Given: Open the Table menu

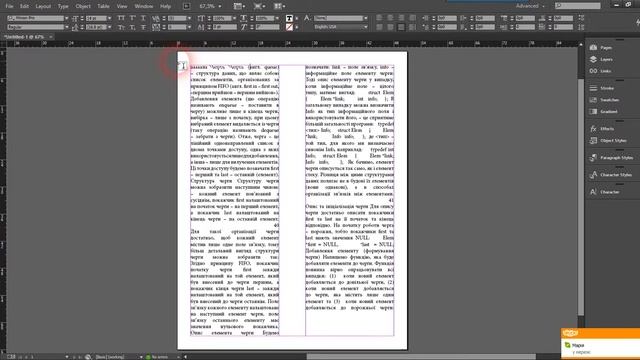Looking at the screenshot, I should [103, 6].
